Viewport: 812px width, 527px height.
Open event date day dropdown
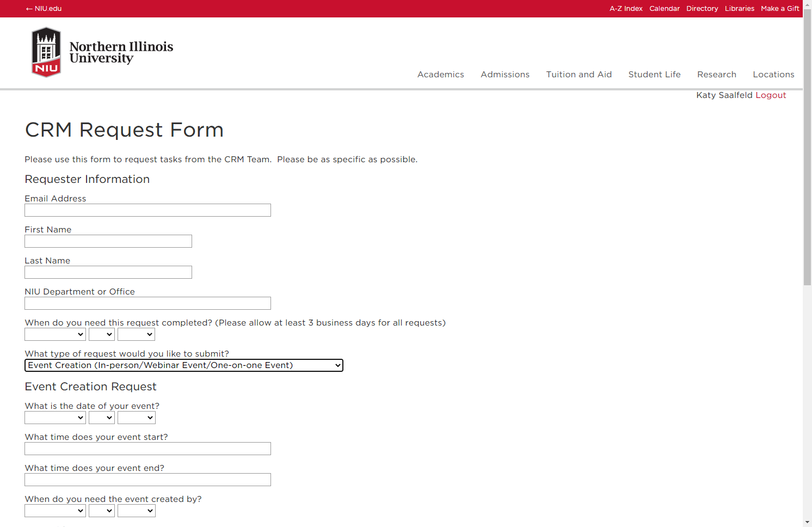(102, 418)
